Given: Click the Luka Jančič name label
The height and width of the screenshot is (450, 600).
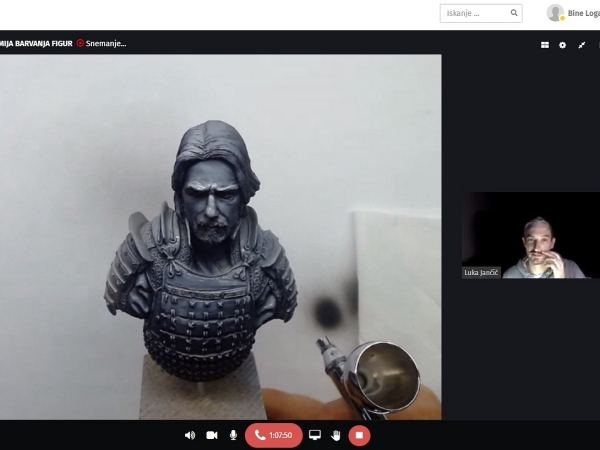Looking at the screenshot, I should (482, 272).
